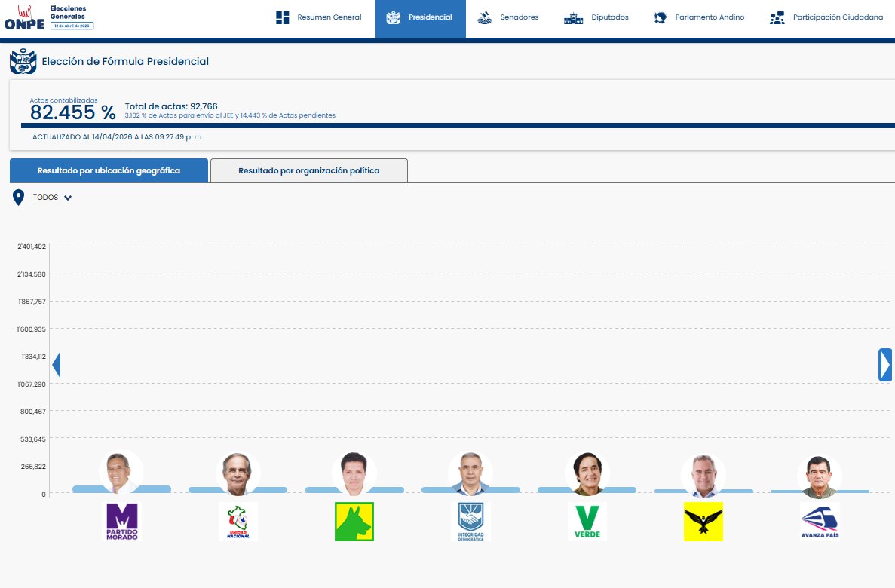Open the Resumen General tab

tap(318, 17)
